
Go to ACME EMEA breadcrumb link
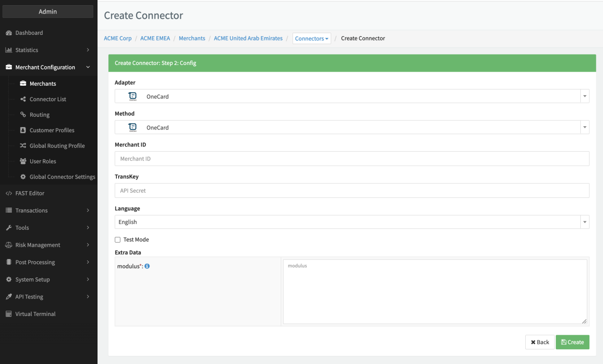155,38
